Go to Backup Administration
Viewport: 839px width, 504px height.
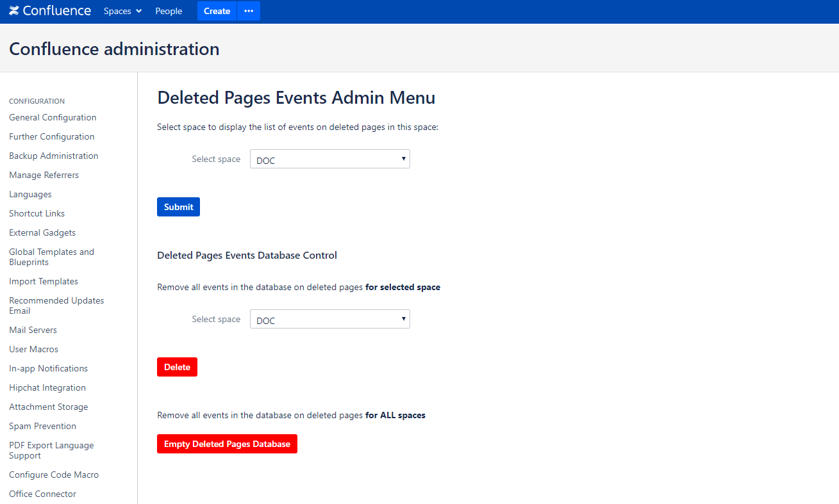click(x=53, y=156)
